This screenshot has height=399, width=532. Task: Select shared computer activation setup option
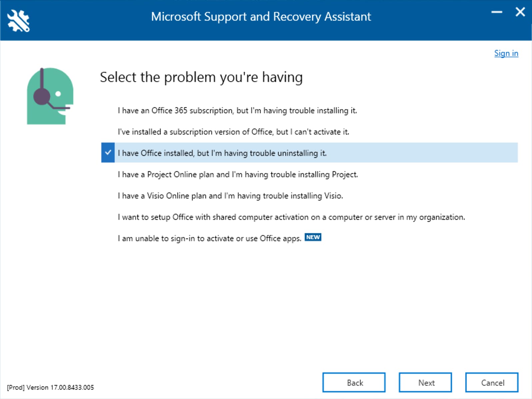click(x=291, y=217)
